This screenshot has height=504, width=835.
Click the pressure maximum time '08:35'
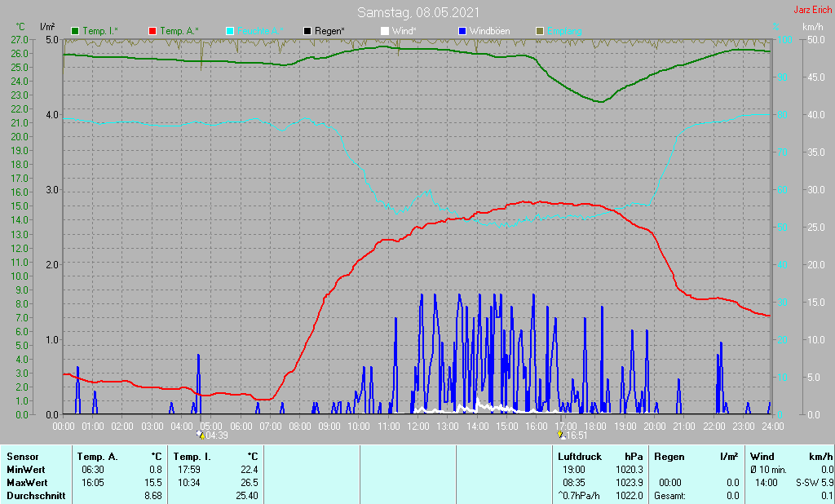click(573, 483)
